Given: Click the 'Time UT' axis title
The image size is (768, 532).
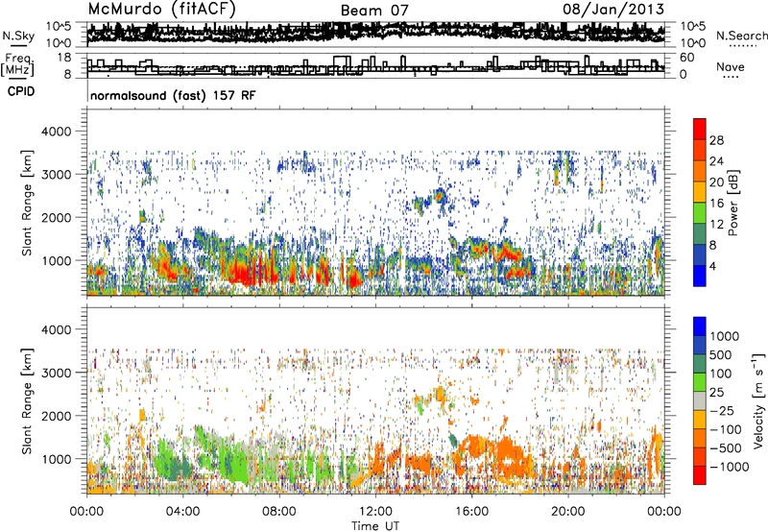Looking at the screenshot, I should 375,526.
